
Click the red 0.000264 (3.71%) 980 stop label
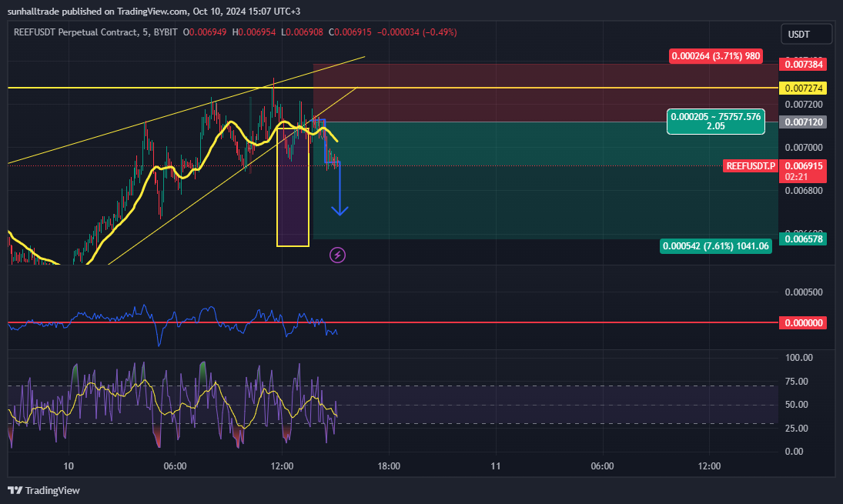point(715,56)
